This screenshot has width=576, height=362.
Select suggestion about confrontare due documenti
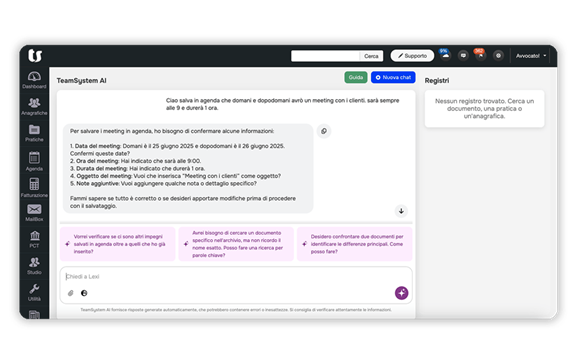(354, 244)
